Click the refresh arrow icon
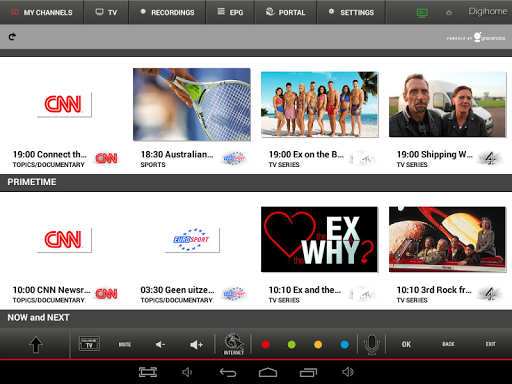The height and width of the screenshot is (384, 512). tap(12, 37)
